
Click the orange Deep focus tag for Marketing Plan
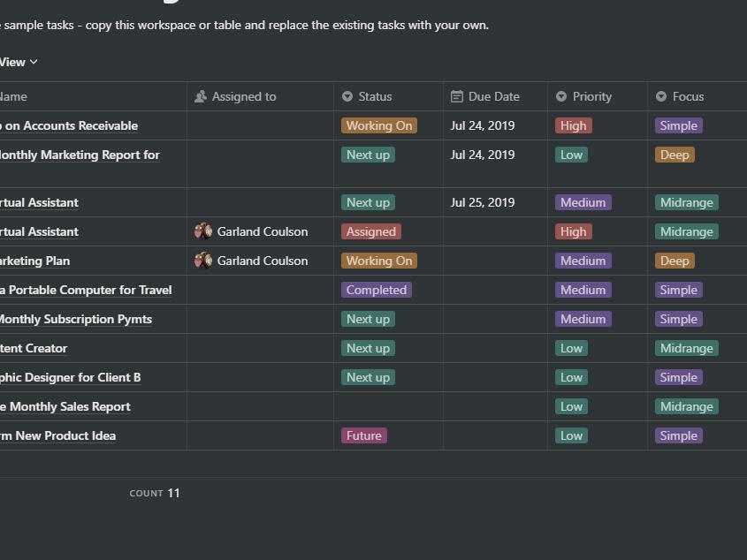click(x=674, y=261)
